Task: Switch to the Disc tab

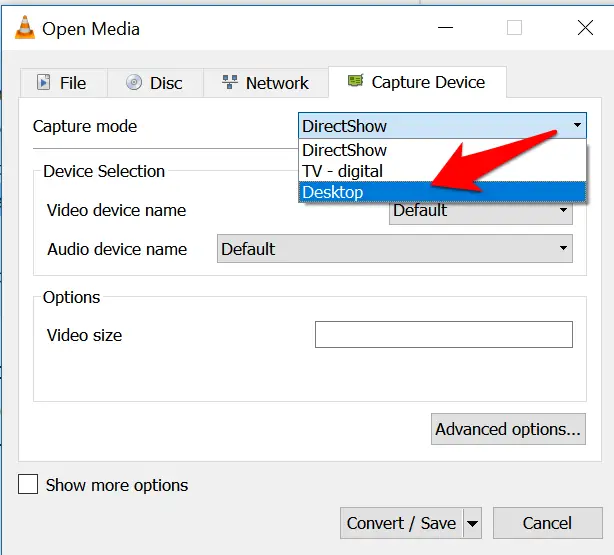Action: click(x=155, y=83)
